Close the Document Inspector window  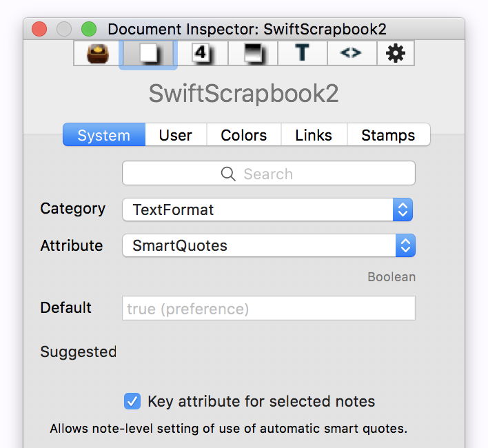(39, 29)
